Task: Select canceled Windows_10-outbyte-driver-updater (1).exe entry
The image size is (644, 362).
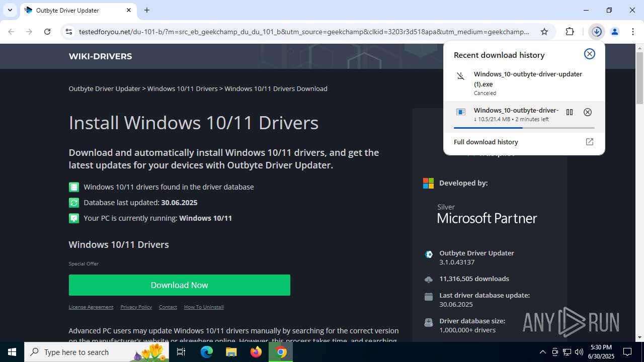Action: point(524,83)
